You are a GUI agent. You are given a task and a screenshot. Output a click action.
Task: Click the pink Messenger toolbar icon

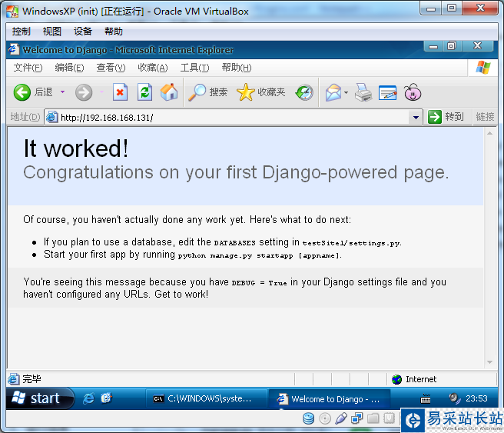click(413, 92)
